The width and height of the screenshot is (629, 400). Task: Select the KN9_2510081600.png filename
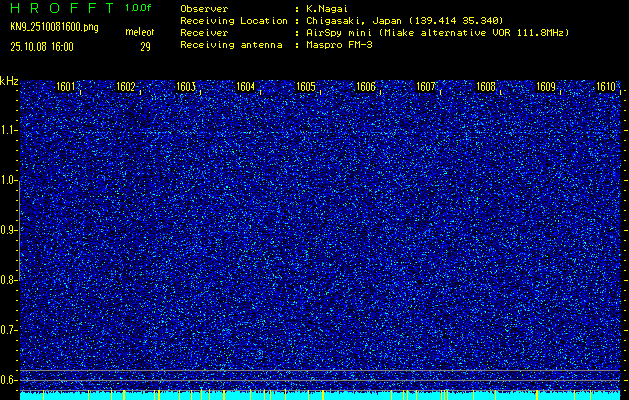[x=55, y=27]
